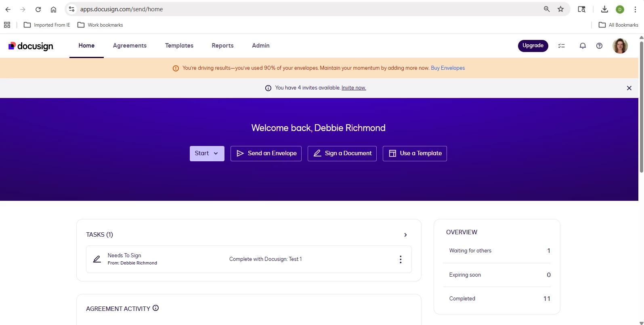Image resolution: width=644 pixels, height=325 pixels.
Task: Open the user profile photo menu
Action: click(x=620, y=46)
